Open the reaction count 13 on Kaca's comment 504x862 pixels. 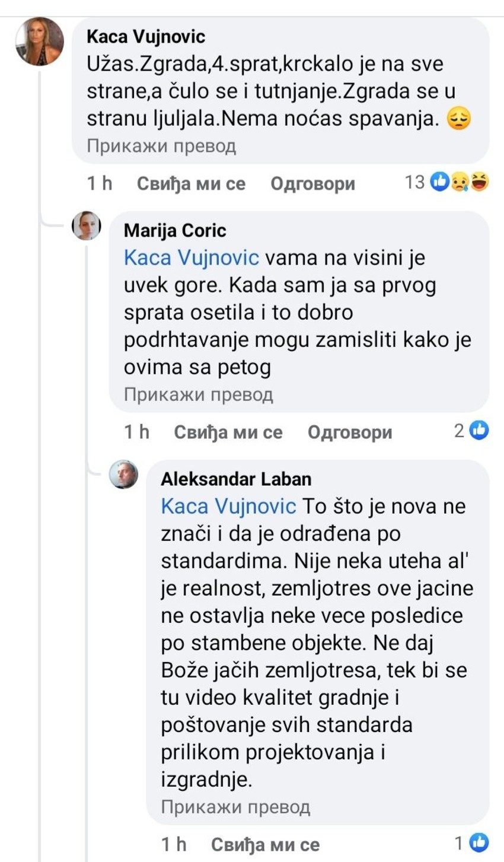415,182
